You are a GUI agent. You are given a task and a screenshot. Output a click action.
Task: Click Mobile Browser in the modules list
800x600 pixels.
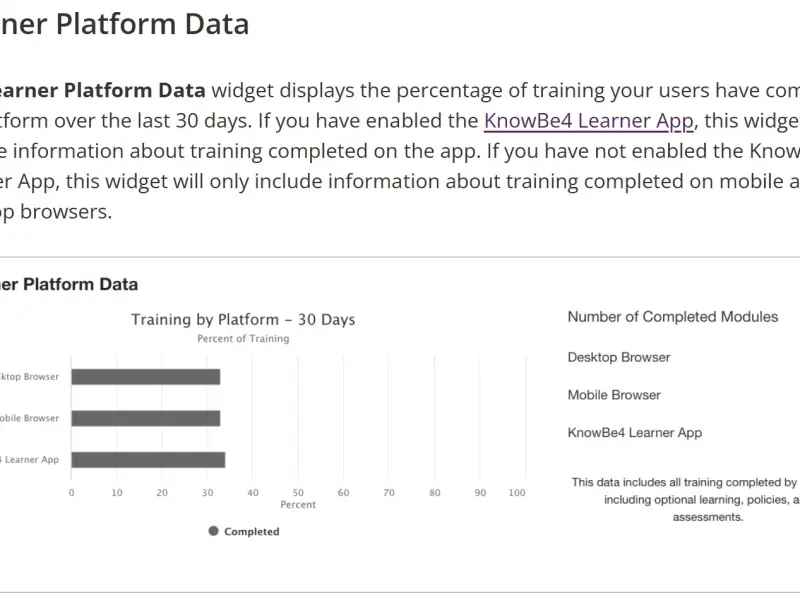614,395
